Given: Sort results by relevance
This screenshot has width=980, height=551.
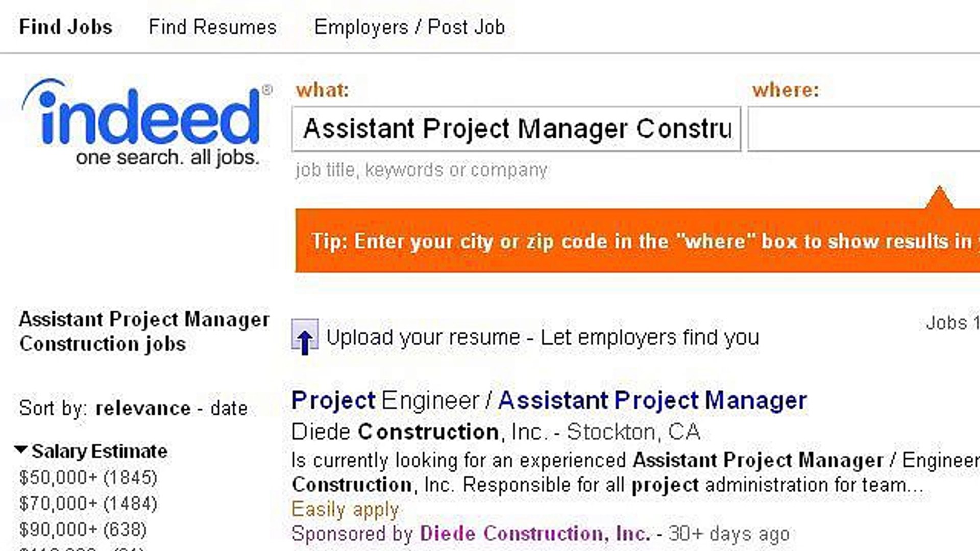Looking at the screenshot, I should 143,409.
